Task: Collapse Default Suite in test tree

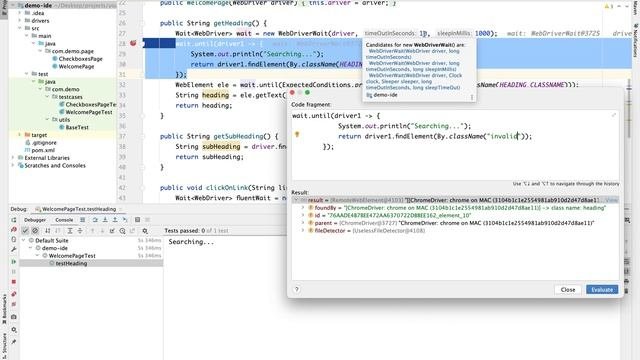Action: 23,240
